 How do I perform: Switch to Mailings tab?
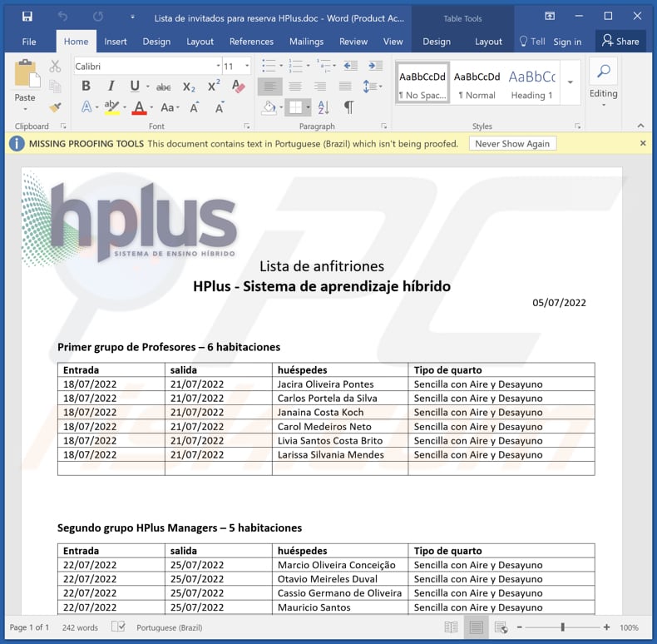[306, 42]
